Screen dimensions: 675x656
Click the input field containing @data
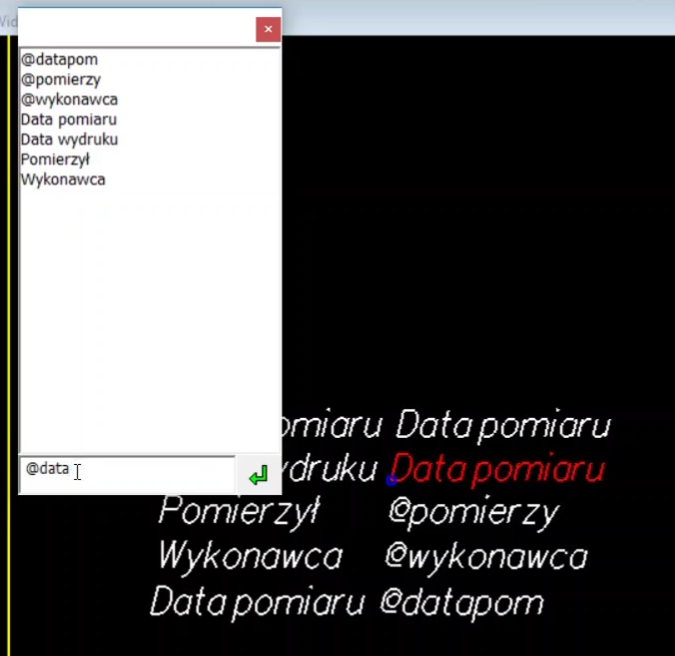(x=125, y=471)
